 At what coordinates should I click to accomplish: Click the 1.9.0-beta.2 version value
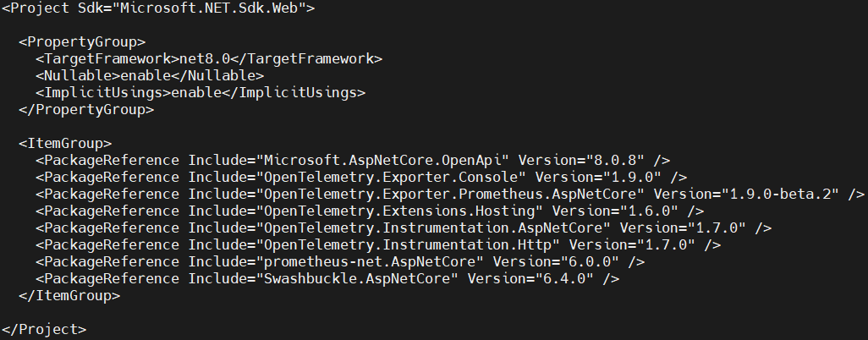coord(783,194)
